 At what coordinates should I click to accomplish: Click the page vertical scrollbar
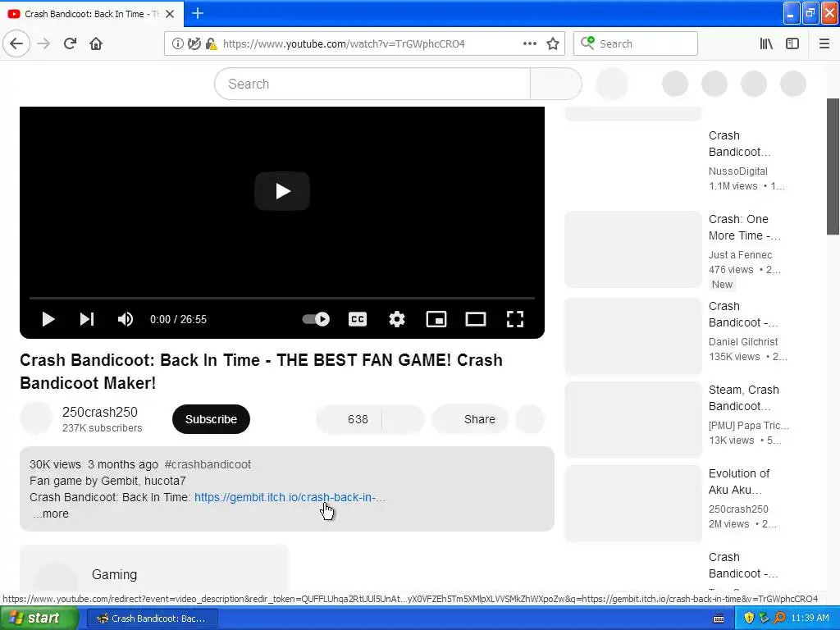point(833,166)
